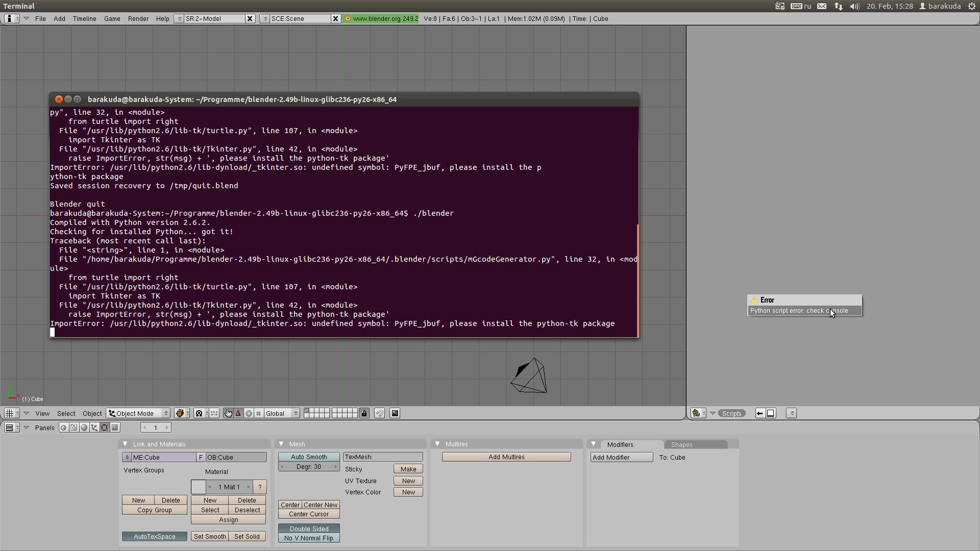Click the Mat 1 material color swatch

coord(198,487)
